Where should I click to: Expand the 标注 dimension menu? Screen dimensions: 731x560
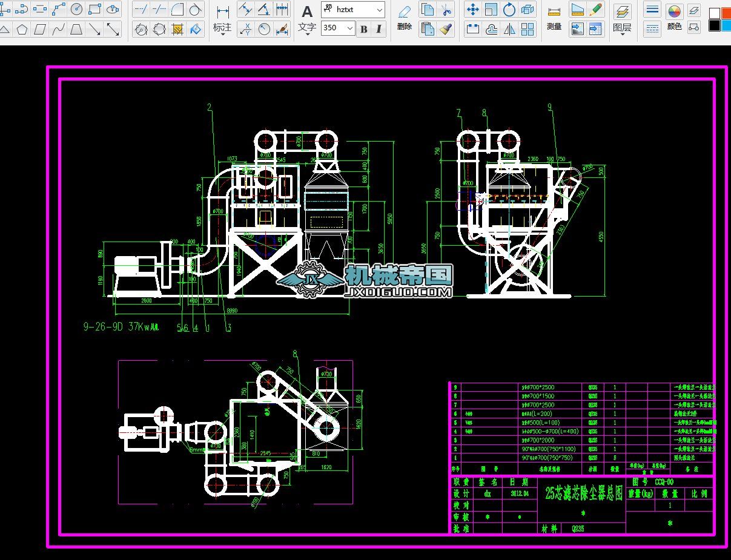click(x=222, y=28)
